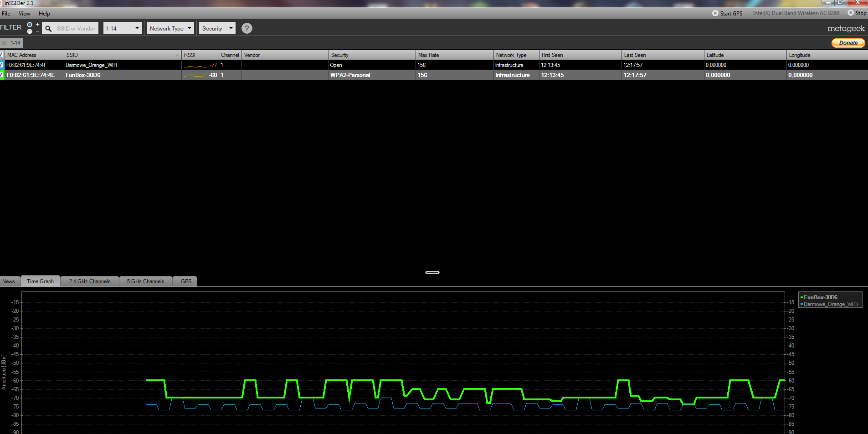This screenshot has width=868, height=434.
Task: Click the Donate button
Action: pyautogui.click(x=848, y=43)
